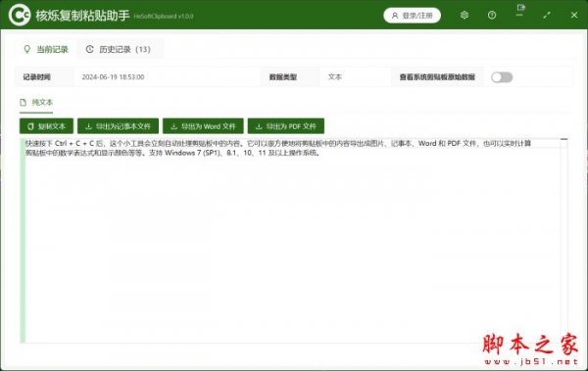Open the settings gear icon
This screenshot has height=371, width=588.
coord(465,15)
